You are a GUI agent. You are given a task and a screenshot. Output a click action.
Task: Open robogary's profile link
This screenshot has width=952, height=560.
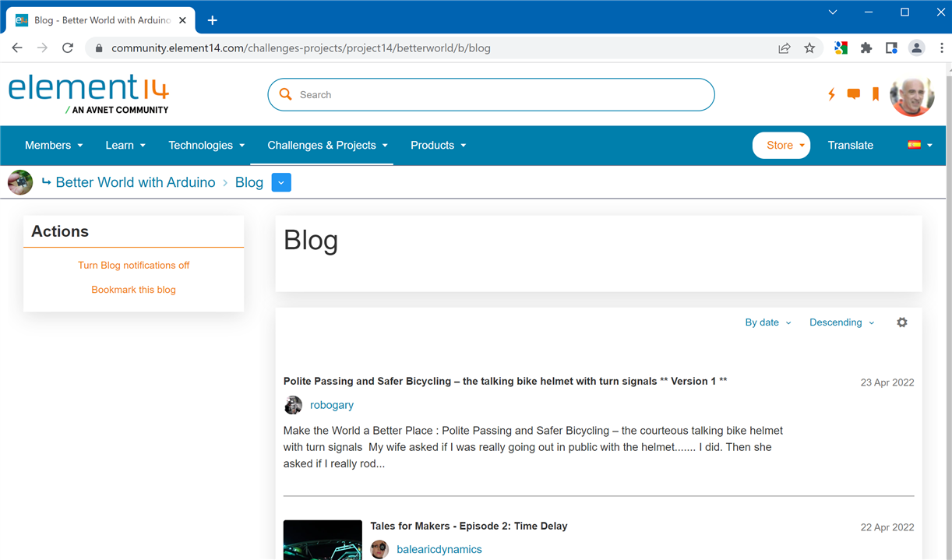[x=332, y=405]
